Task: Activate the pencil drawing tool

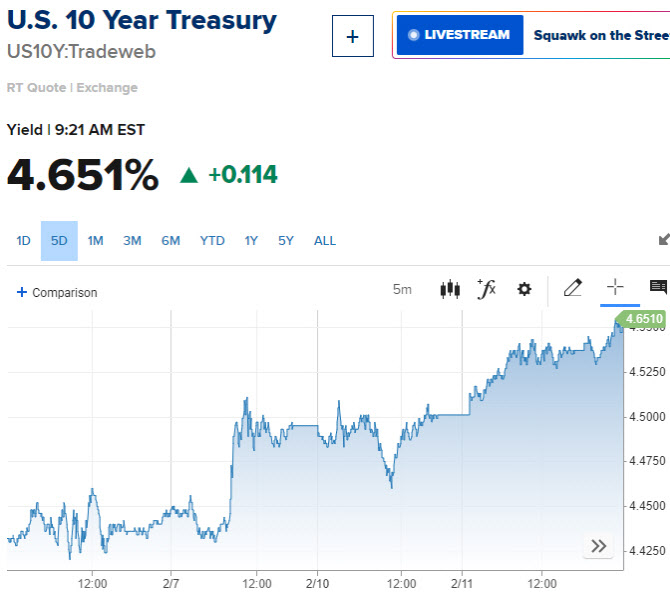Action: coord(573,288)
